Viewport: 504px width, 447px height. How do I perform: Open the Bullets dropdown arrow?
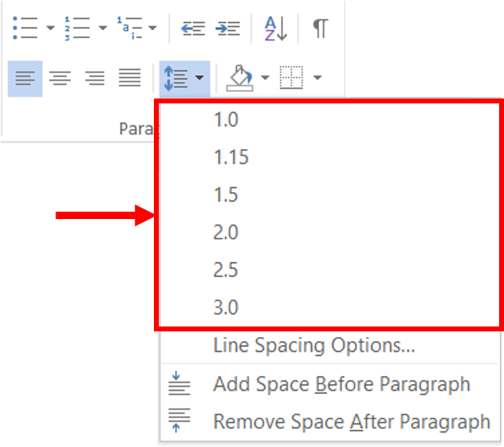(x=50, y=28)
